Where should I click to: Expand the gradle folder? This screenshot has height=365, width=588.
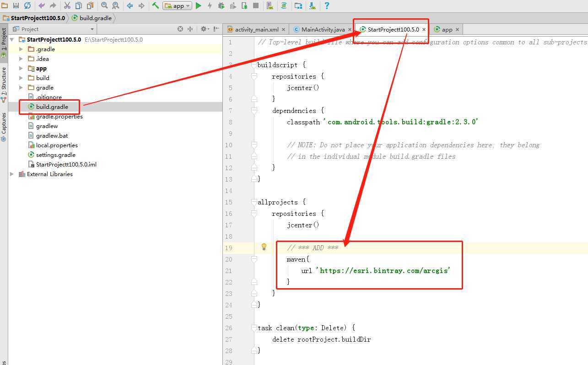[x=21, y=87]
